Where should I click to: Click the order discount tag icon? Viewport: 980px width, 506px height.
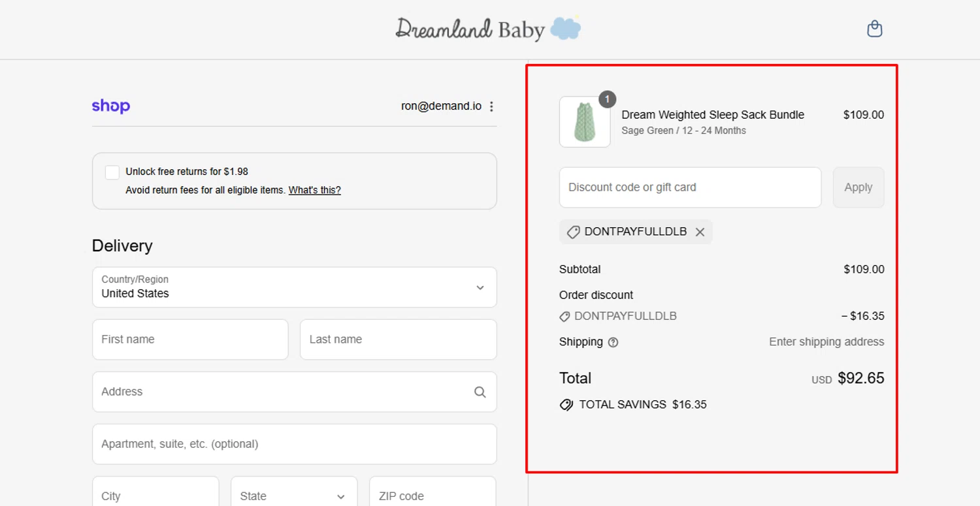click(564, 317)
